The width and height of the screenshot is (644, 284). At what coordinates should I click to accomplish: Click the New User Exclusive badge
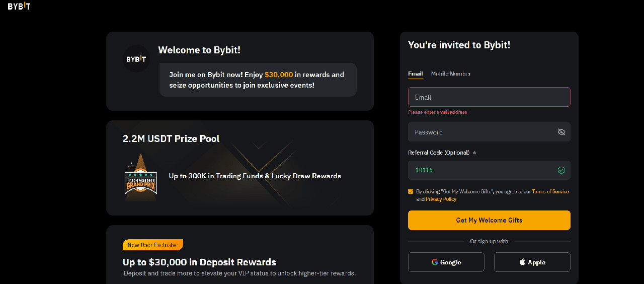tap(152, 245)
